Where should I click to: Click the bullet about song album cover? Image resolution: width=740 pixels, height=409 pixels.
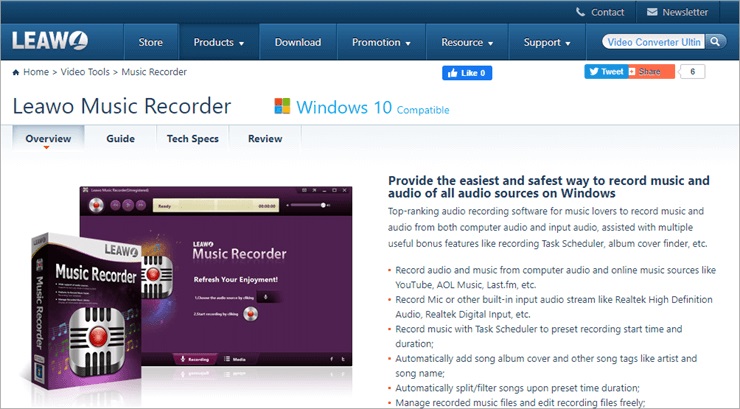coord(546,366)
